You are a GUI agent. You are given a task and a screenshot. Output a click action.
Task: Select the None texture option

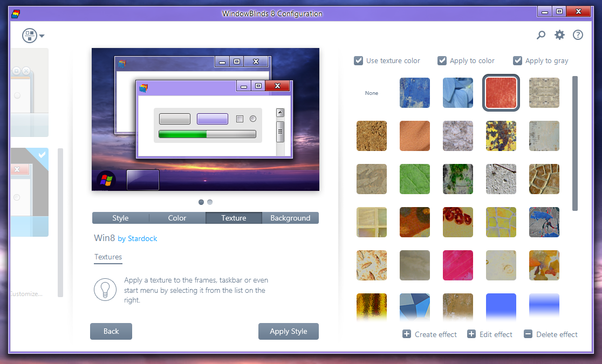tap(372, 93)
